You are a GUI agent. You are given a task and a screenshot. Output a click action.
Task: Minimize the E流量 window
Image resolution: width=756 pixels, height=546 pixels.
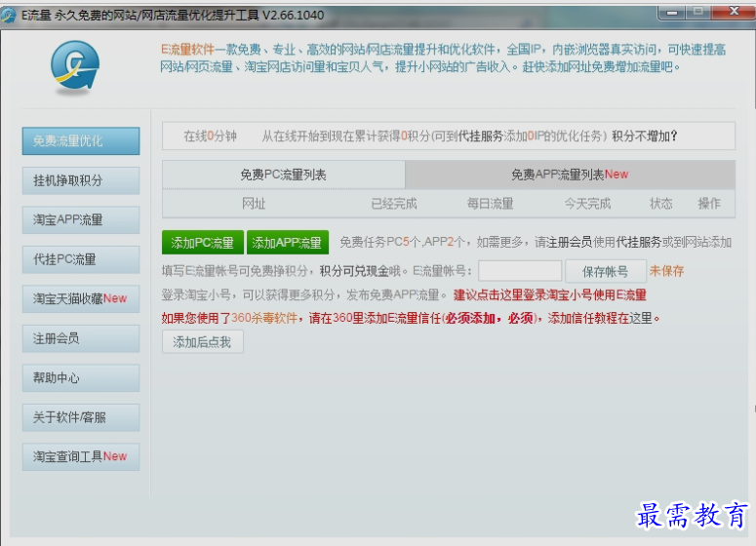672,13
